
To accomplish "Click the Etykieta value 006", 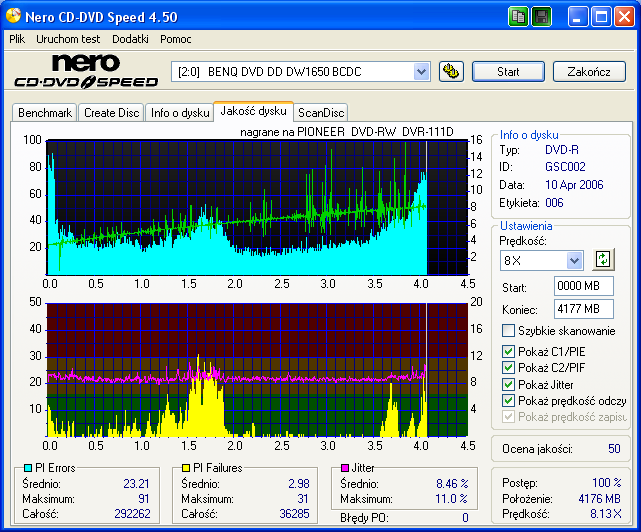I will coord(554,203).
